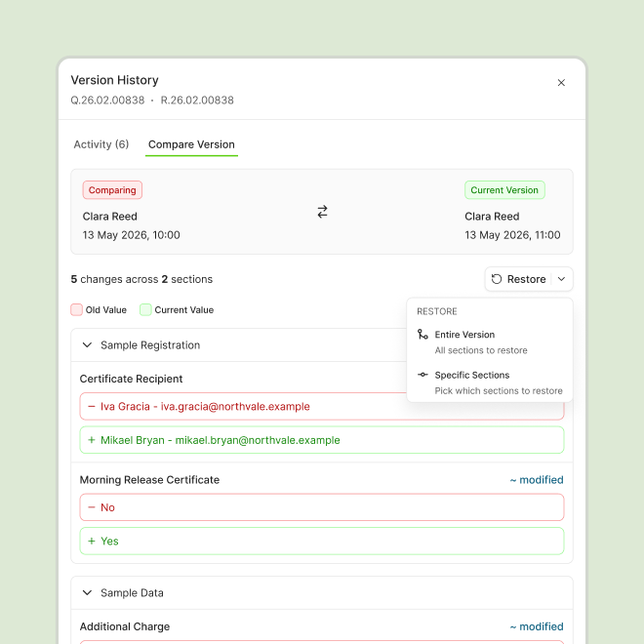Click '13 May 2026, 10:00' timestamp

131,235
